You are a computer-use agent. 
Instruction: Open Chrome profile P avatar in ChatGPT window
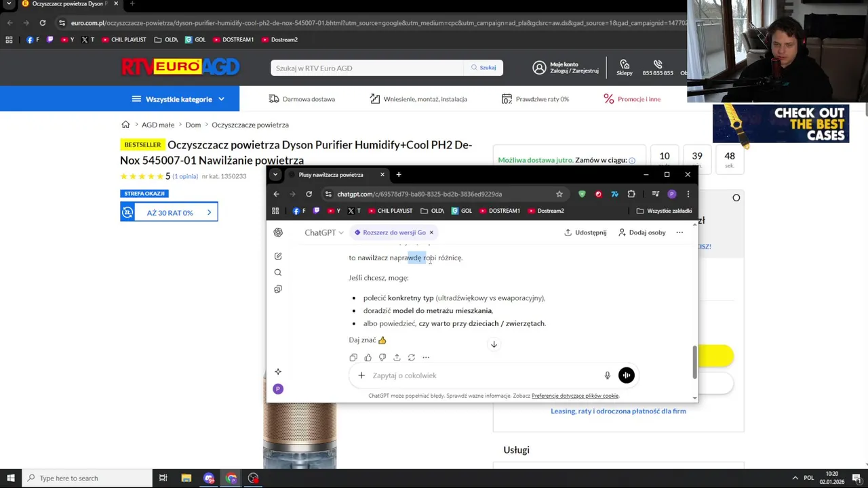tap(672, 194)
